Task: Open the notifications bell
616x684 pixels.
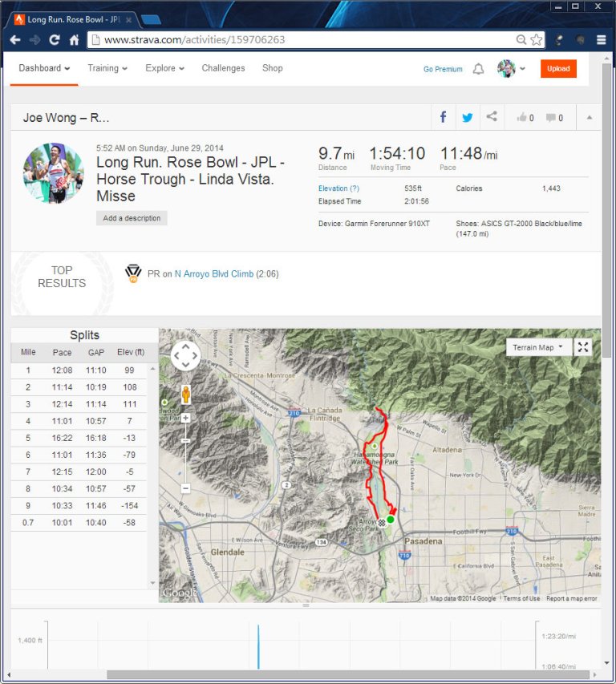Action: click(x=479, y=69)
